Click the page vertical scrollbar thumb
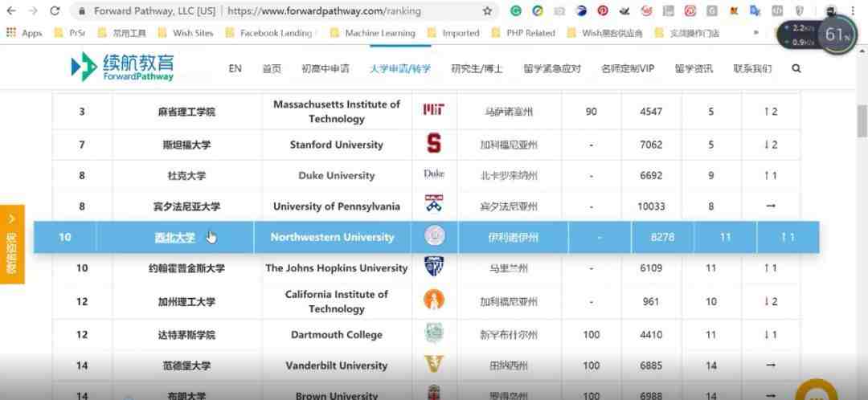This screenshot has width=868, height=400. pyautogui.click(x=862, y=120)
